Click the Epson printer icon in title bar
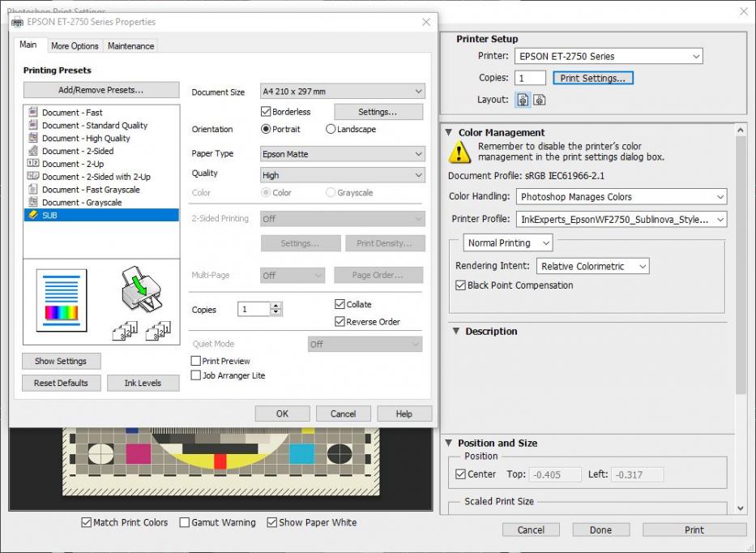 tap(17, 22)
